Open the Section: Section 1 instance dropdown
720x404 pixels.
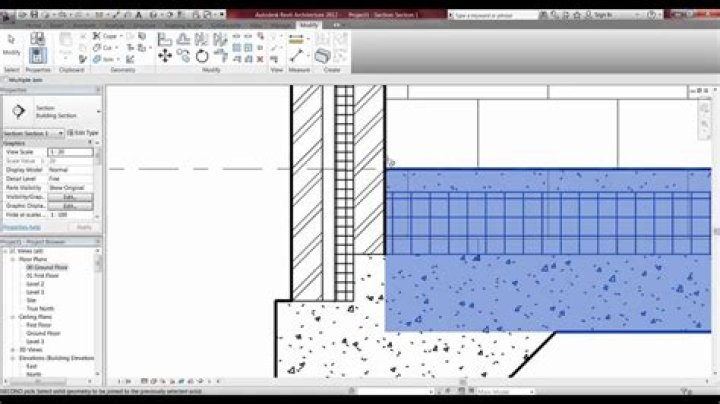point(33,133)
